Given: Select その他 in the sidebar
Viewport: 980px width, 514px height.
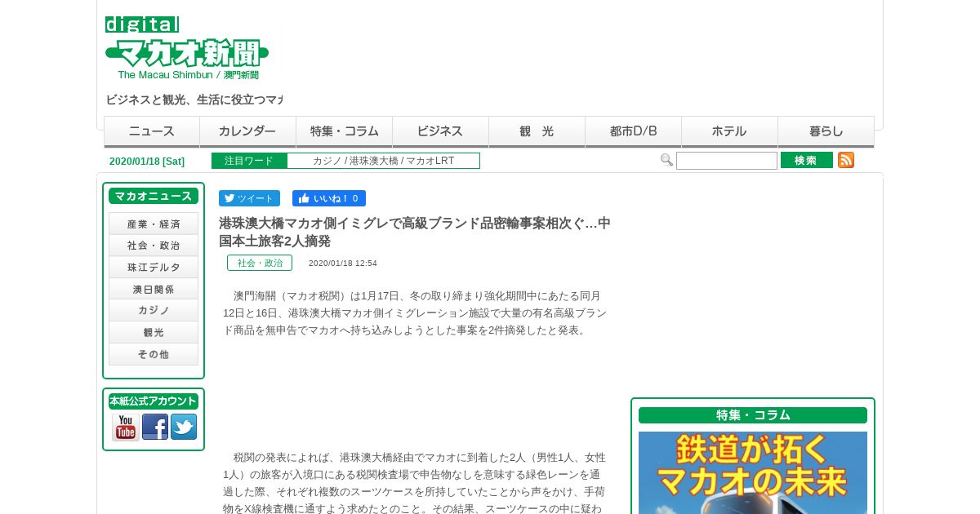Looking at the screenshot, I should [x=154, y=354].
